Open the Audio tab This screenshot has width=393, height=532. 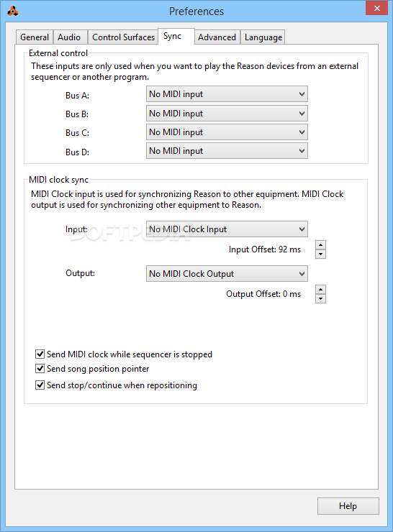[69, 37]
